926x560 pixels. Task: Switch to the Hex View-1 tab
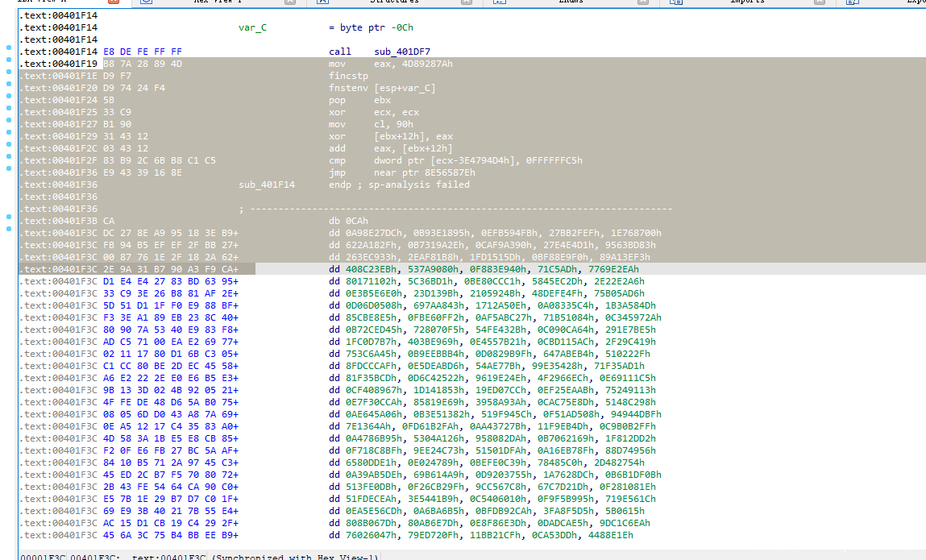tap(218, 2)
